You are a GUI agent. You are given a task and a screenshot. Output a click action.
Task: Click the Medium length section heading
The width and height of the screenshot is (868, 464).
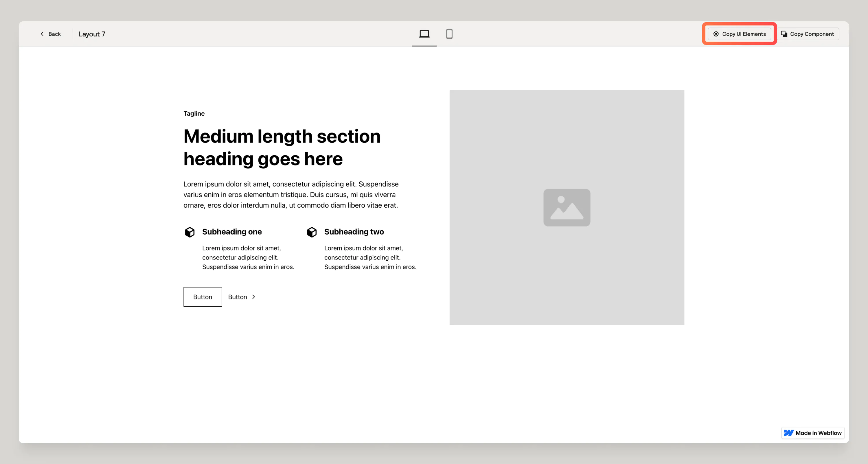pyautogui.click(x=282, y=148)
